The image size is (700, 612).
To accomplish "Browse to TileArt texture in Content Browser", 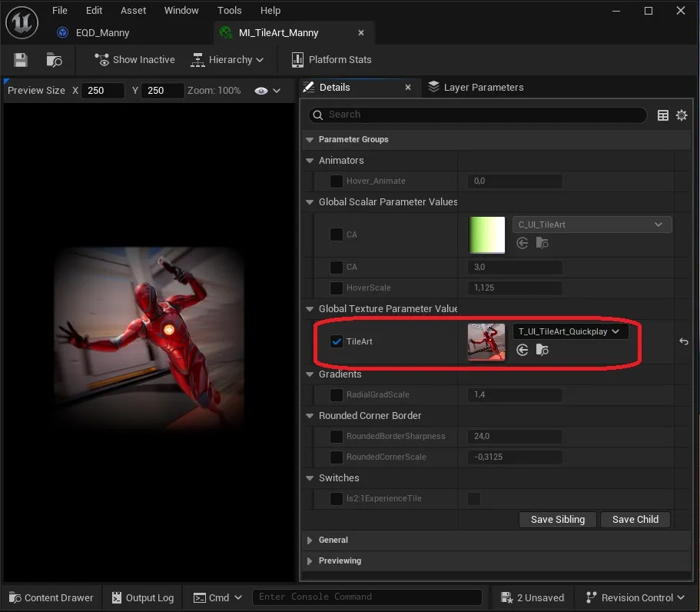I will tap(542, 350).
